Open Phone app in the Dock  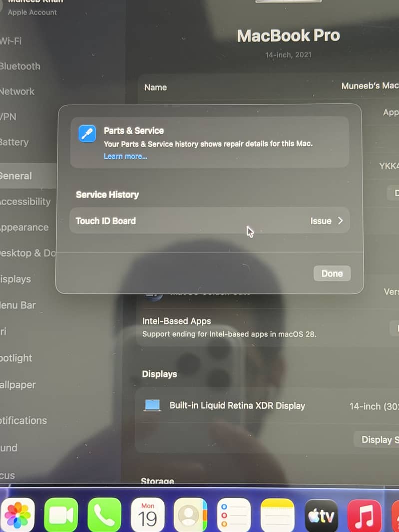(x=104, y=516)
